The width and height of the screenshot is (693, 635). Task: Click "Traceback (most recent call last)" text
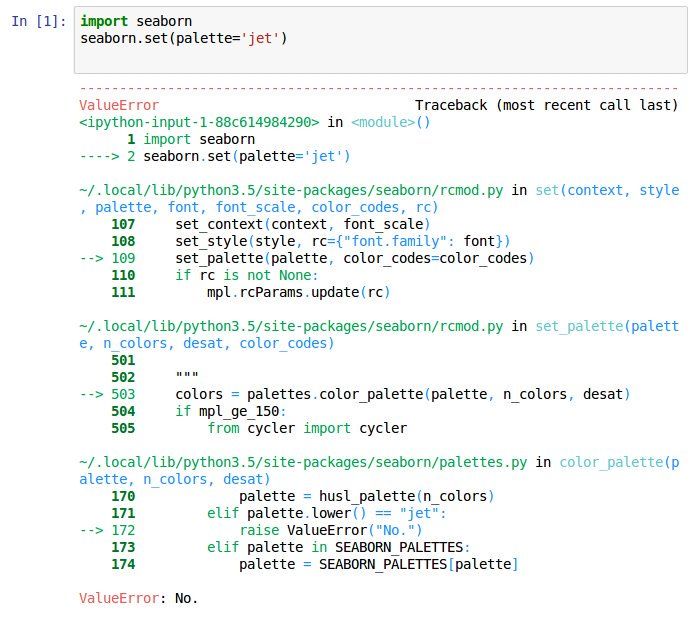pos(546,105)
